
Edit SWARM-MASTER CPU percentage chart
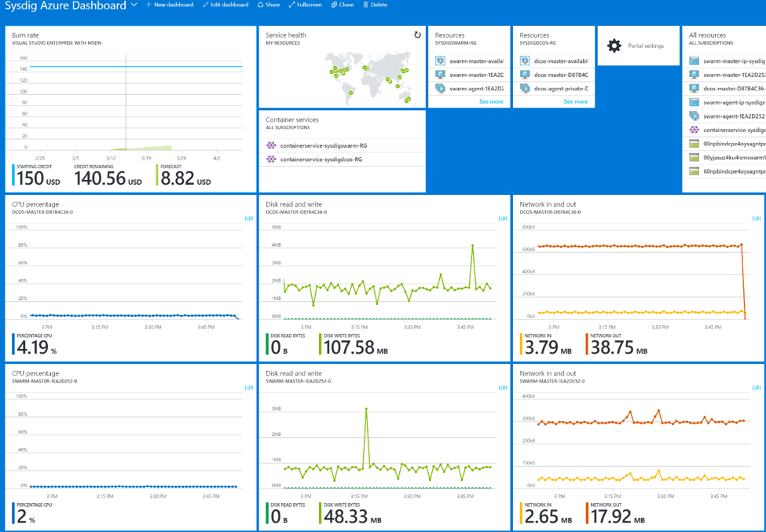point(249,387)
